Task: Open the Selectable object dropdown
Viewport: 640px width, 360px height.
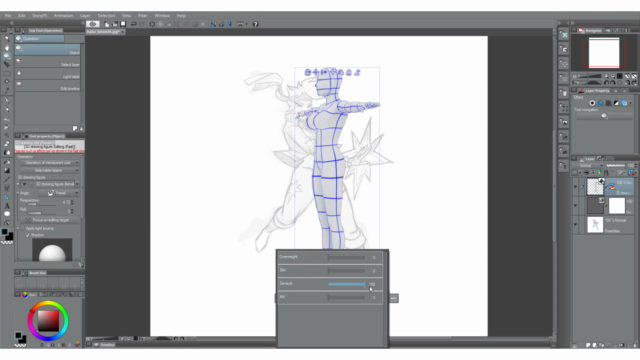Action: (x=50, y=170)
